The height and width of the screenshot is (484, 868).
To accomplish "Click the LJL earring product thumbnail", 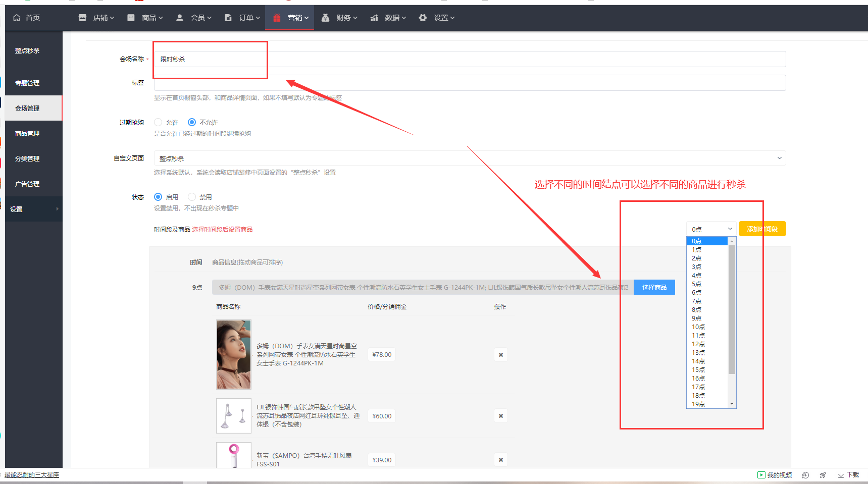I will tap(234, 416).
